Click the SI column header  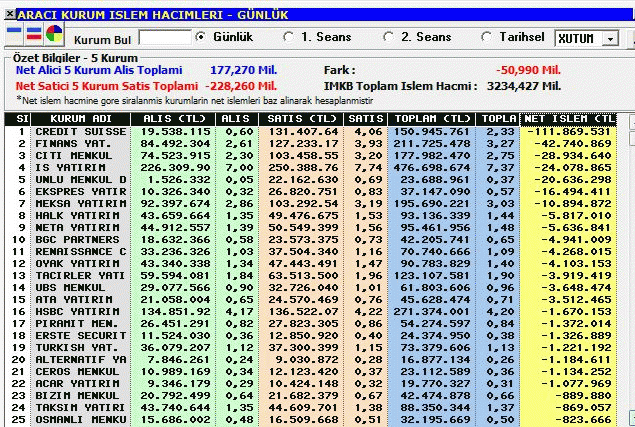tap(18, 119)
